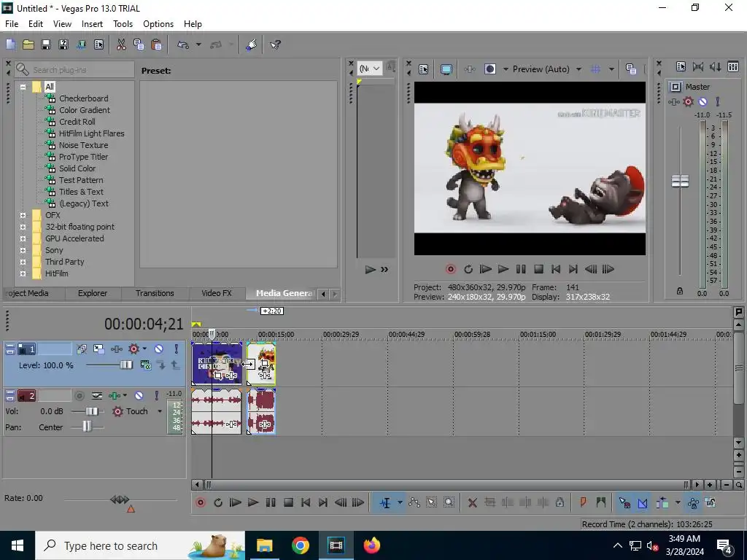Image resolution: width=747 pixels, height=560 pixels.
Task: Cut selection with the scissors icon
Action: (x=121, y=44)
